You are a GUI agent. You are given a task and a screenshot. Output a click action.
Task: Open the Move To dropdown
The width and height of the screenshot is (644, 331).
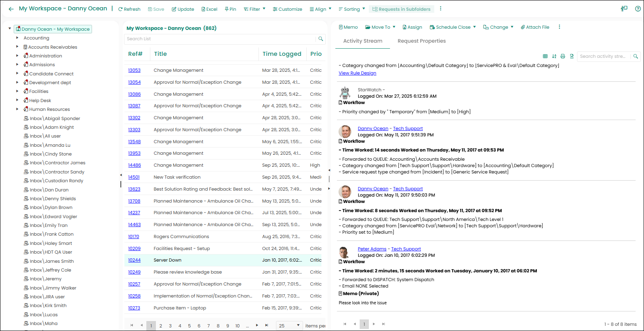pyautogui.click(x=380, y=27)
